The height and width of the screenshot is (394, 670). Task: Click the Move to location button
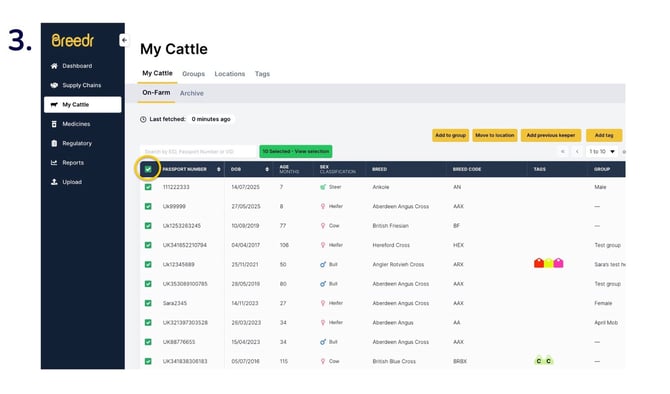coord(495,135)
